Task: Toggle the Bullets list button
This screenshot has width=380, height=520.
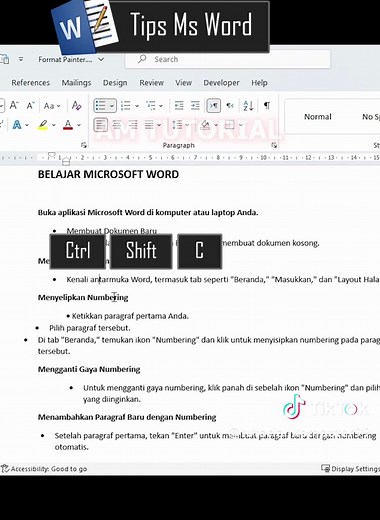Action: tap(101, 106)
